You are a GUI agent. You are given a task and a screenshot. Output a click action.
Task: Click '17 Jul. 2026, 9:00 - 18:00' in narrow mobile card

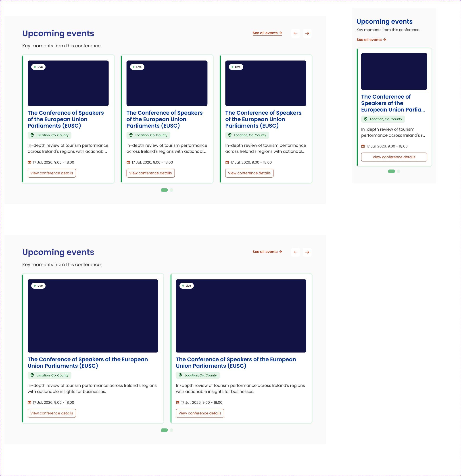tap(387, 147)
